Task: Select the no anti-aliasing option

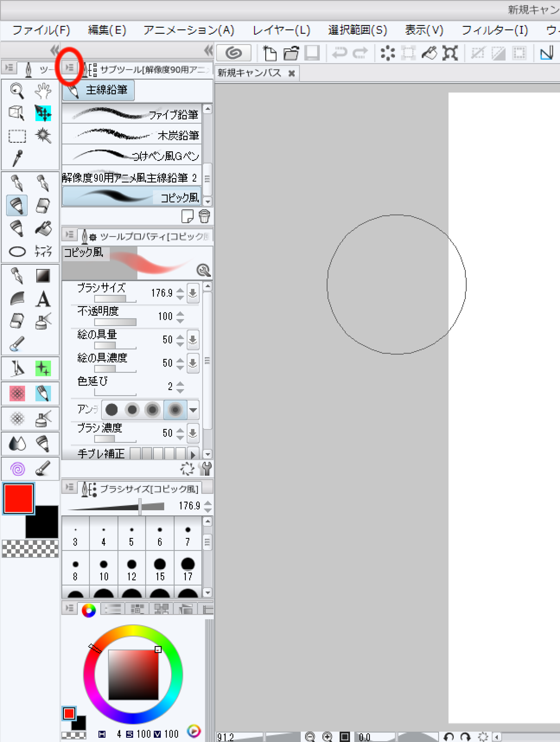Action: tap(112, 410)
